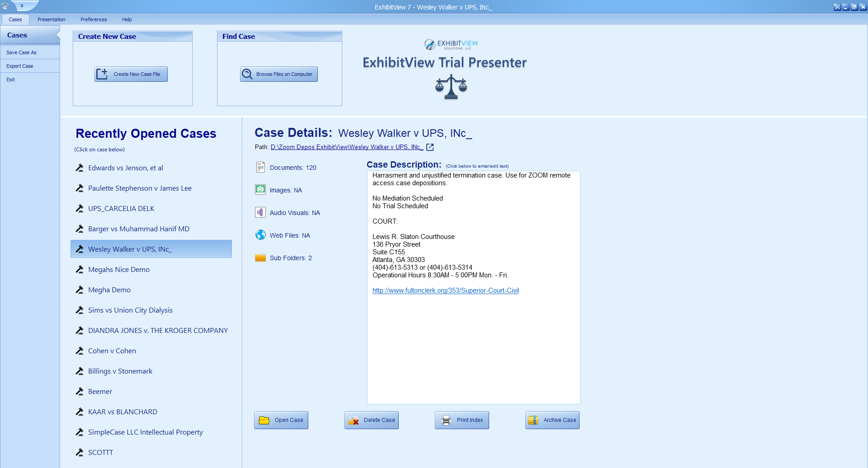Click the Archive Case box icon
This screenshot has height=468, width=868.
tap(533, 420)
